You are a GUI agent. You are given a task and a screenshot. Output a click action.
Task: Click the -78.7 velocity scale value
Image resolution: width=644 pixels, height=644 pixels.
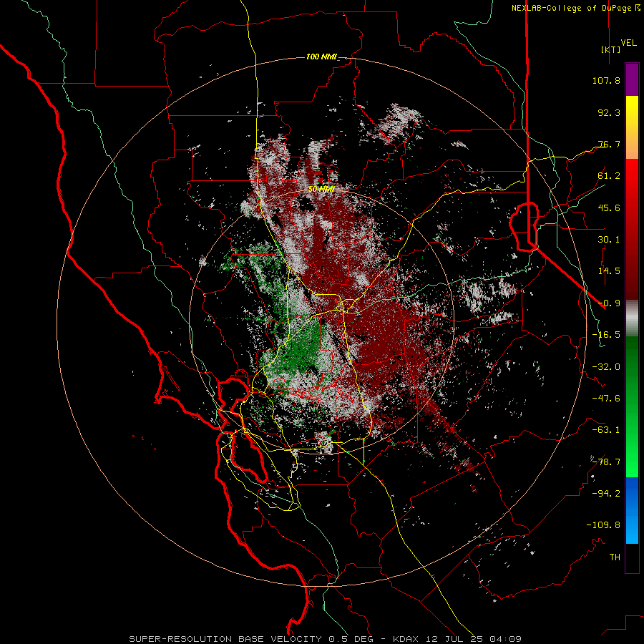[606, 462]
